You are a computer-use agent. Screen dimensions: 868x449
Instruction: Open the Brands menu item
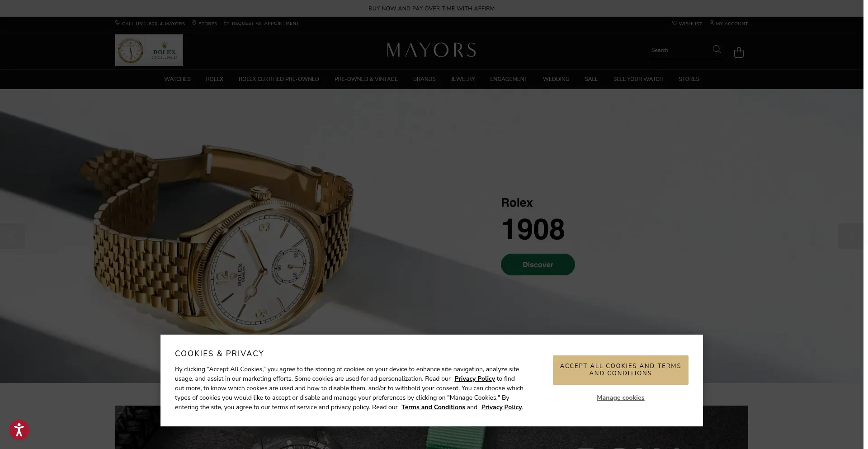(x=424, y=79)
